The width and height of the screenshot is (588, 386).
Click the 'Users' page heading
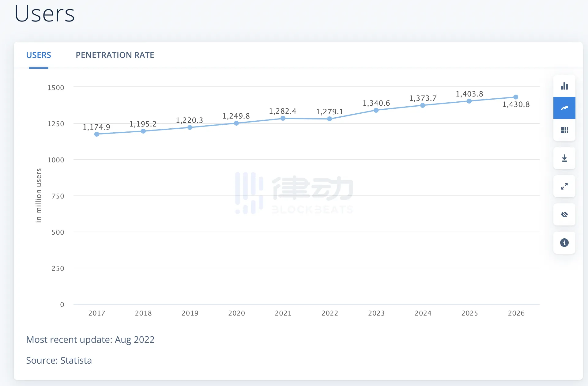[44, 13]
